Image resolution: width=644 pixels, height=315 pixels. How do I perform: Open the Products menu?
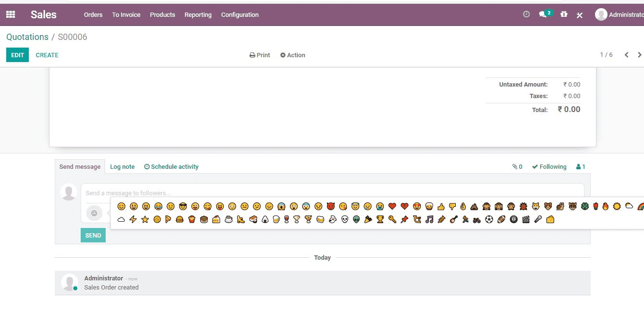click(162, 15)
